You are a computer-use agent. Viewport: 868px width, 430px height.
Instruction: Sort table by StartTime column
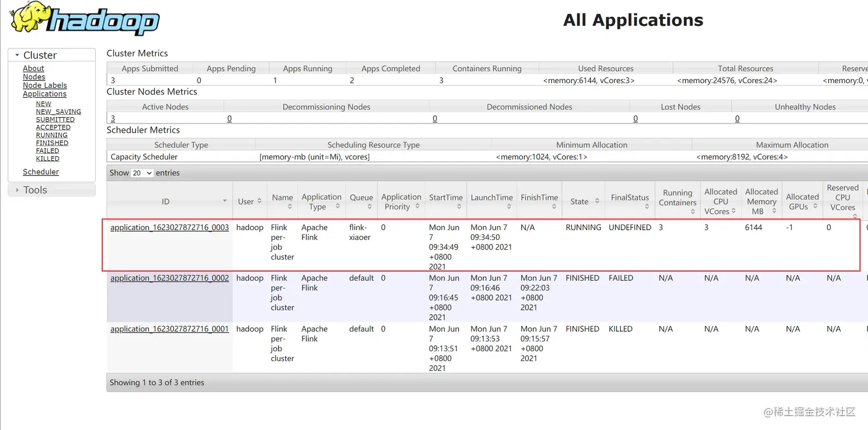(446, 202)
